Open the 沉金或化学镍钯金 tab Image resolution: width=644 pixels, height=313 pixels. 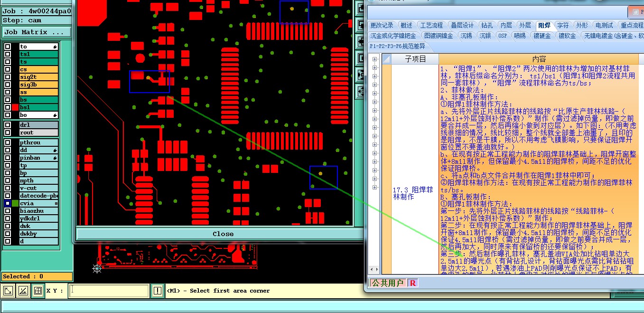(393, 36)
